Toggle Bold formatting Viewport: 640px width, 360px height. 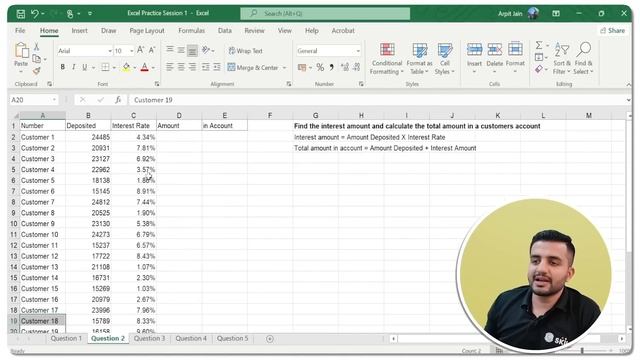click(62, 67)
